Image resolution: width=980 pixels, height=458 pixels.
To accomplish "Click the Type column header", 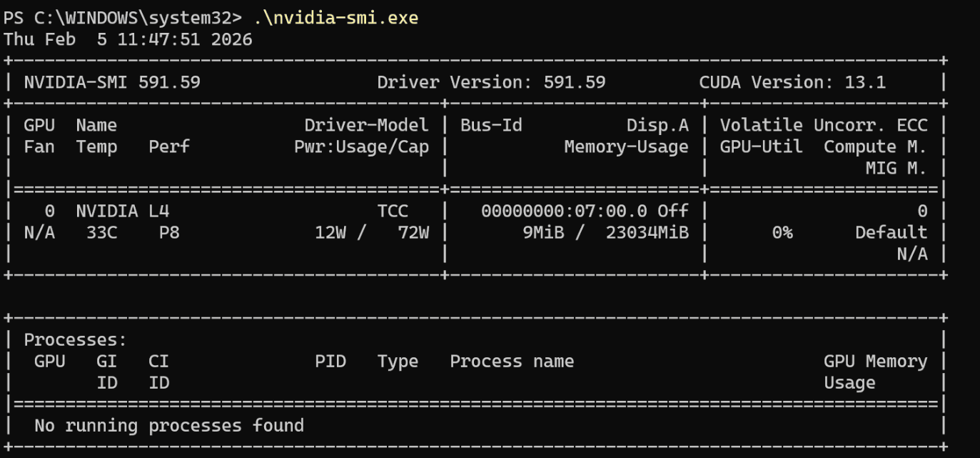I will tap(398, 362).
